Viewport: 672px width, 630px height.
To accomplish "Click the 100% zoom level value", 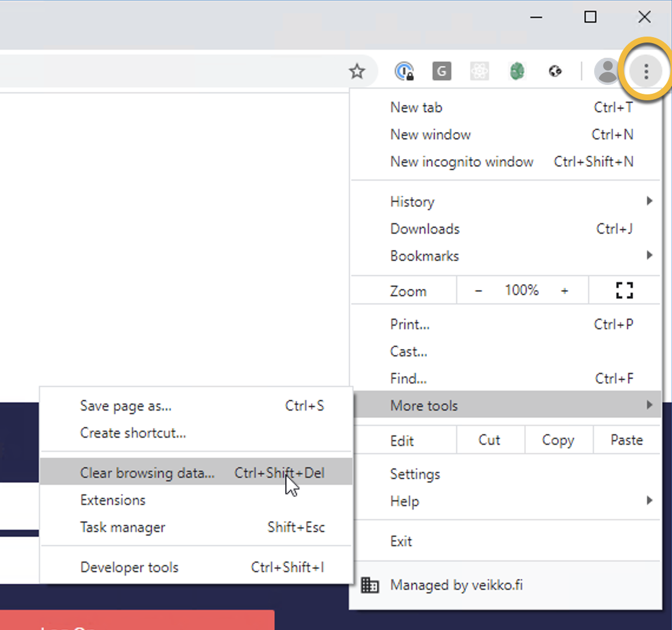I will coord(521,290).
